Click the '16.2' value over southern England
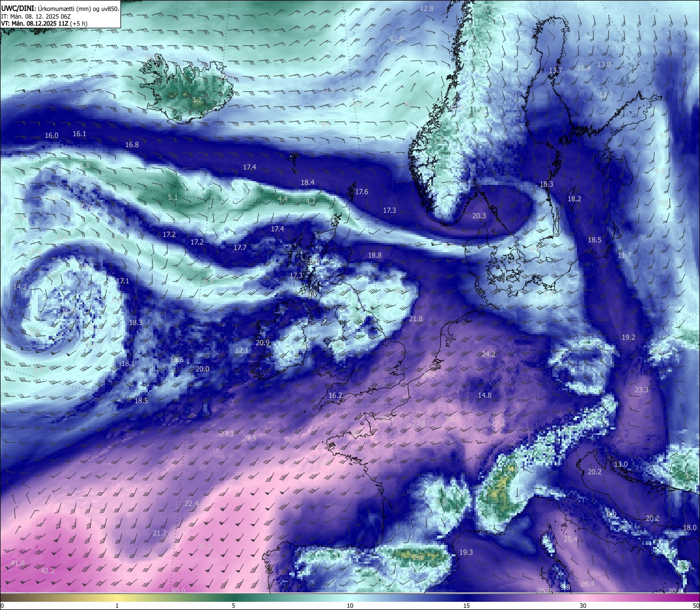Viewport: 700px width, 610px height. point(335,396)
